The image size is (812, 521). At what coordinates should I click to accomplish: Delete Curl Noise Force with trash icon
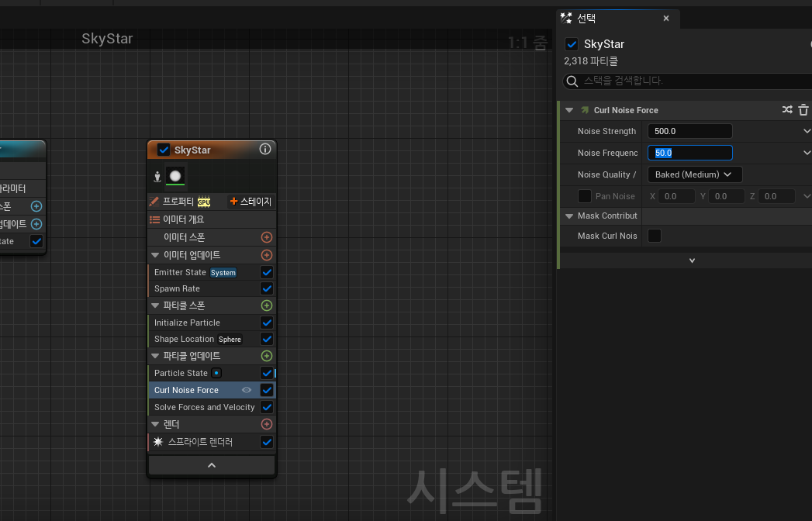click(803, 110)
